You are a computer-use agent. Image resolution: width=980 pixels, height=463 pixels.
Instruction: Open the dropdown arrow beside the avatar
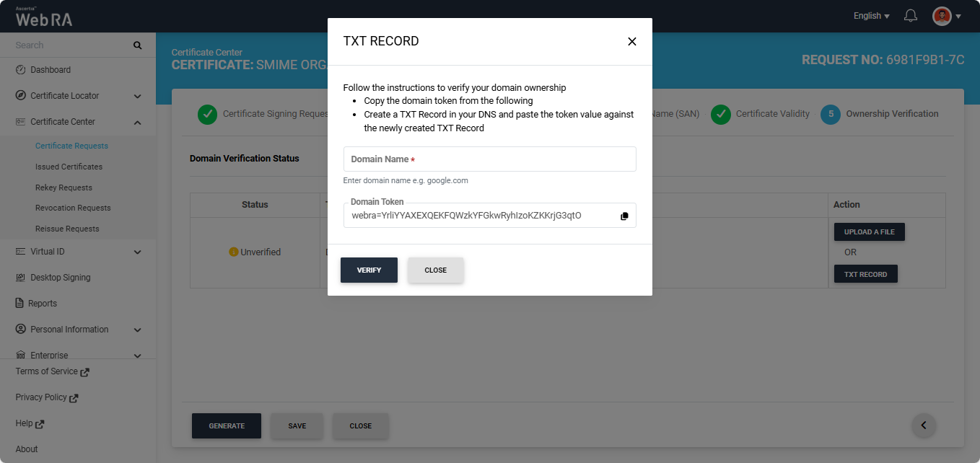958,17
